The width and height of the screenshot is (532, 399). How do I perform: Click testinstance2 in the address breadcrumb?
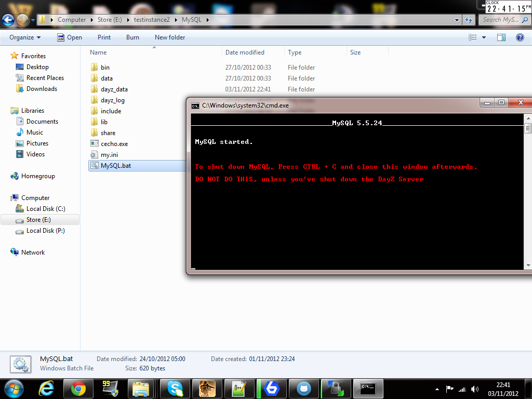click(152, 20)
